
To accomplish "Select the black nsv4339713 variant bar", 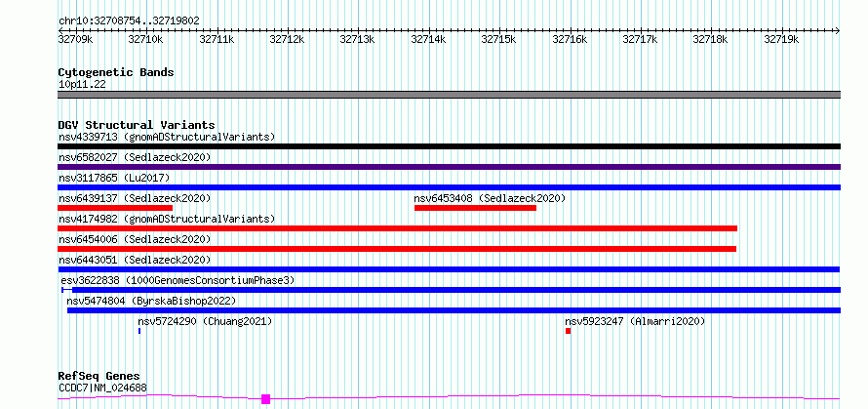I will coord(449,146).
